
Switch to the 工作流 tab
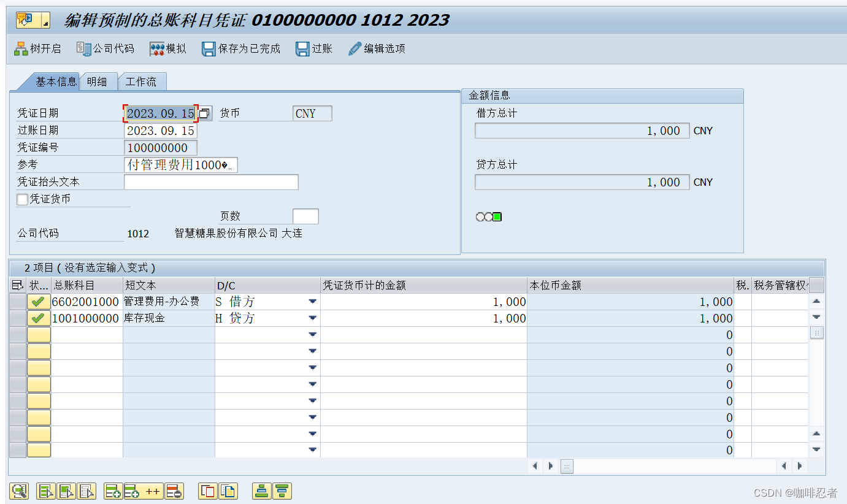pos(142,81)
